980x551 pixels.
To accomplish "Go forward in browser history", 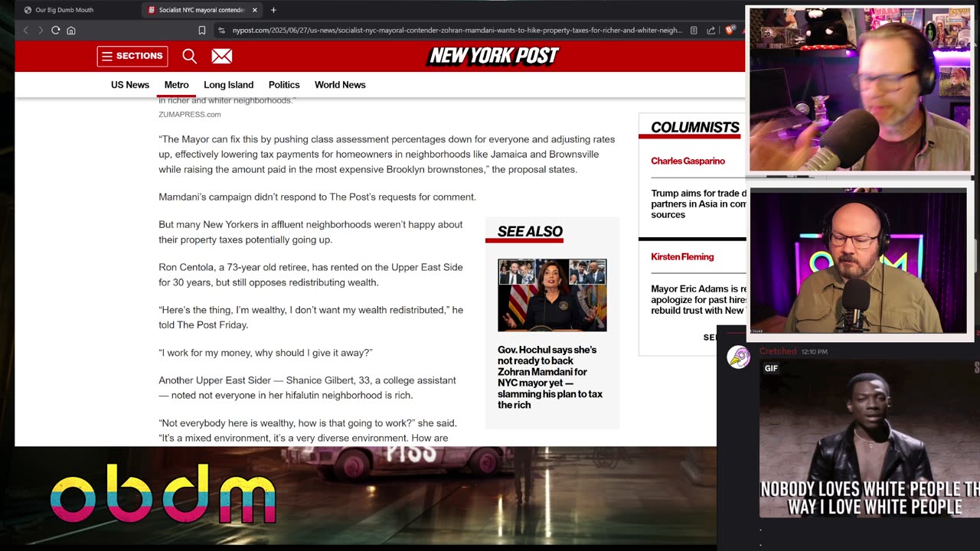I will [41, 30].
